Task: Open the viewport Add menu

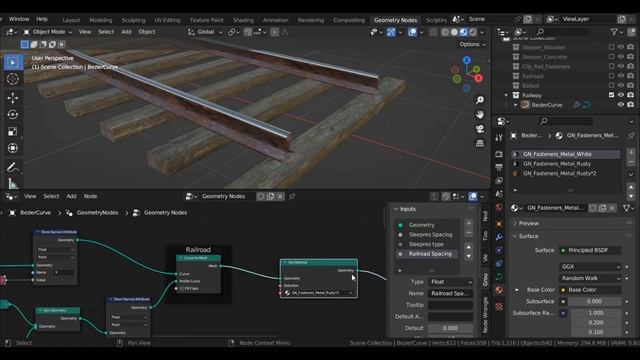Action: [x=126, y=32]
